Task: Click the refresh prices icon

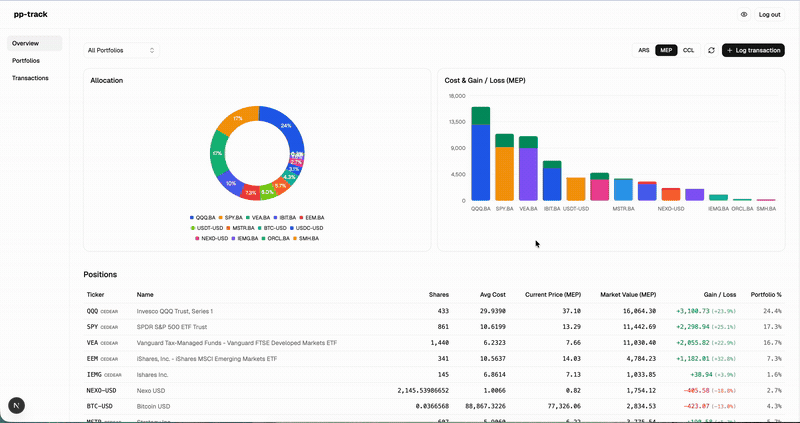Action: (711, 51)
